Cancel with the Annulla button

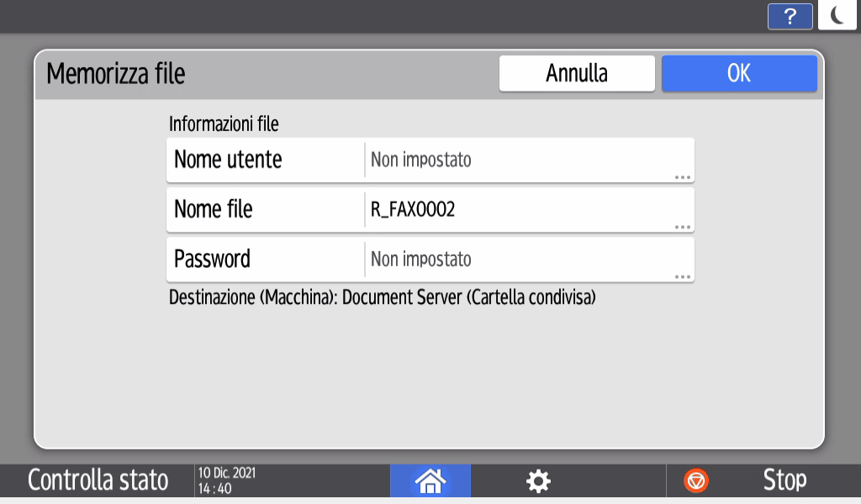[x=577, y=73]
